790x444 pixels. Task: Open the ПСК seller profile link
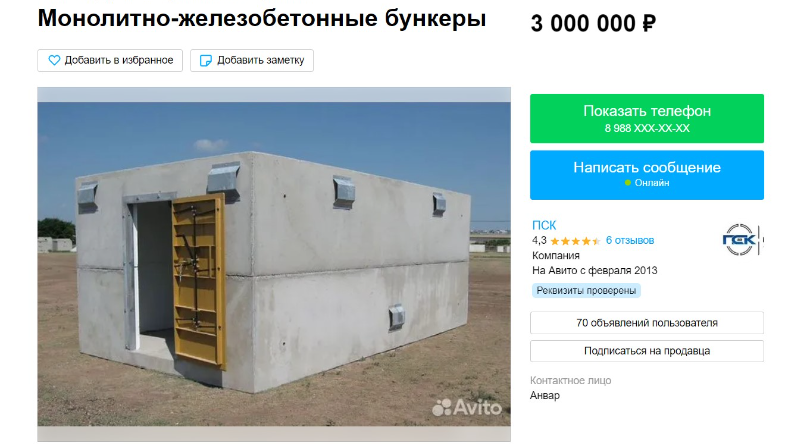coord(544,225)
